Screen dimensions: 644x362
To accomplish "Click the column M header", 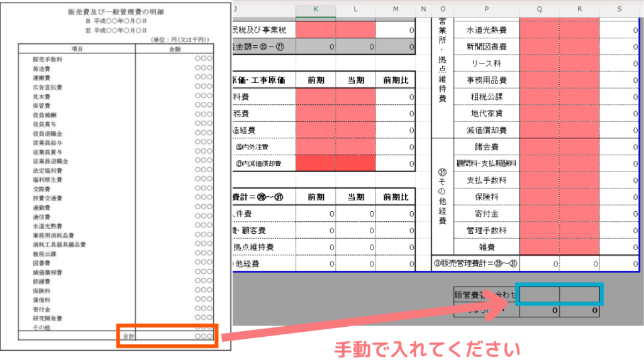I will point(395,9).
